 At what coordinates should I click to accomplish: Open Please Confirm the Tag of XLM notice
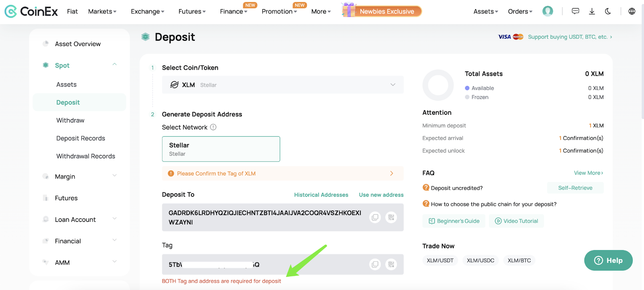pos(283,174)
